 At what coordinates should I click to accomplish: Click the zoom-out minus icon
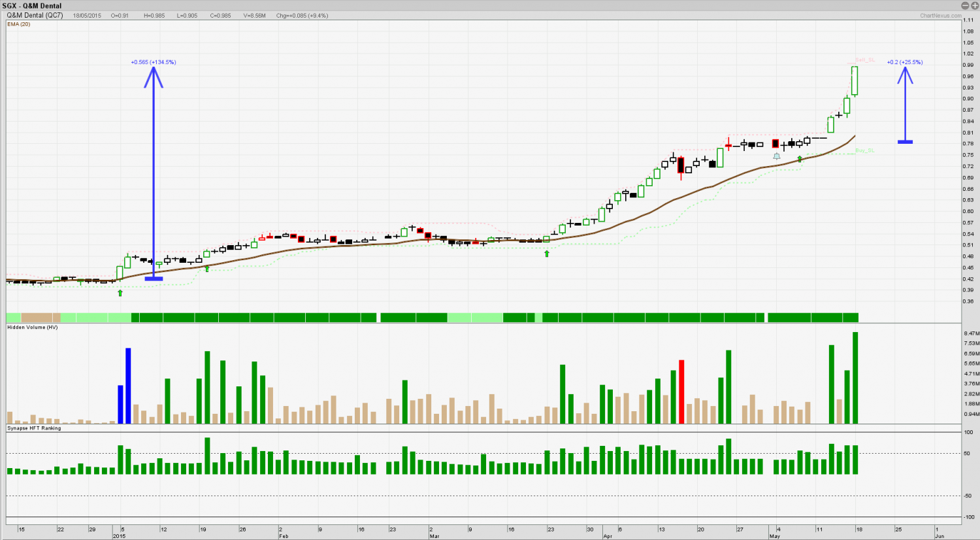[966, 5]
